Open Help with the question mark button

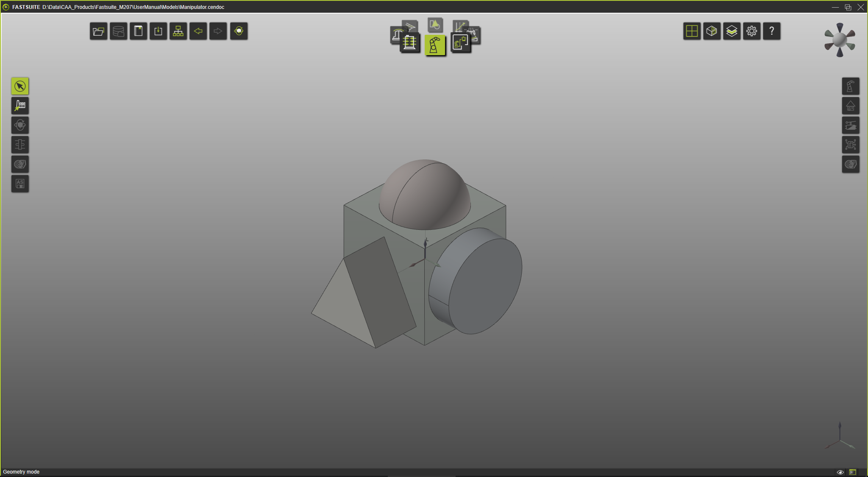click(771, 31)
